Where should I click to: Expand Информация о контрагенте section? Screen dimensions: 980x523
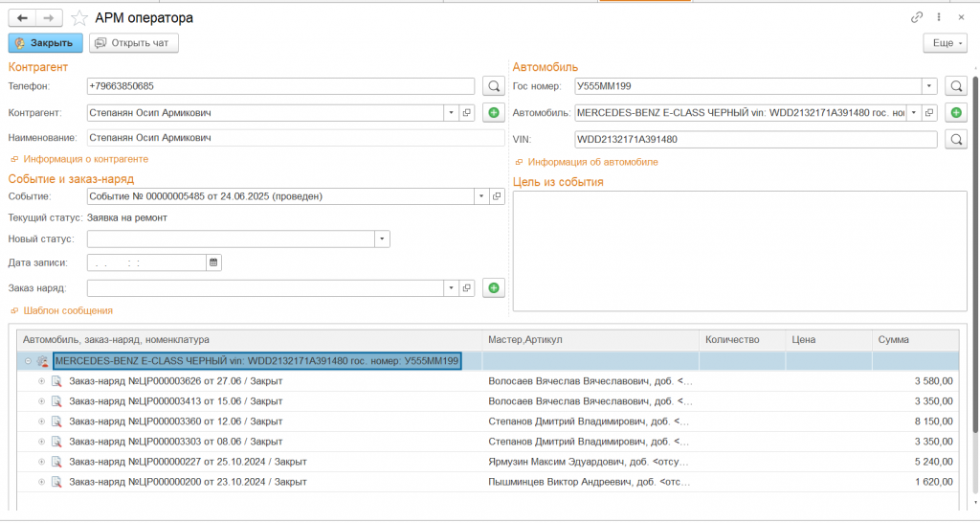coord(85,159)
